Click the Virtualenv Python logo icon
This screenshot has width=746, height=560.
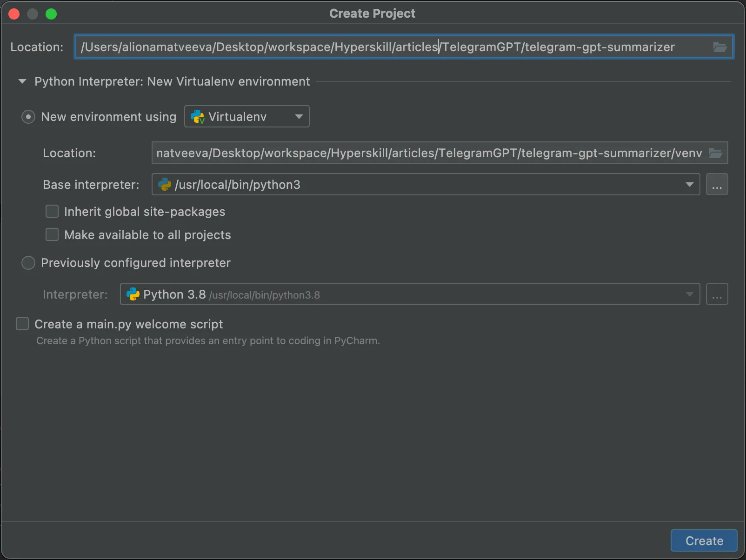coord(197,116)
